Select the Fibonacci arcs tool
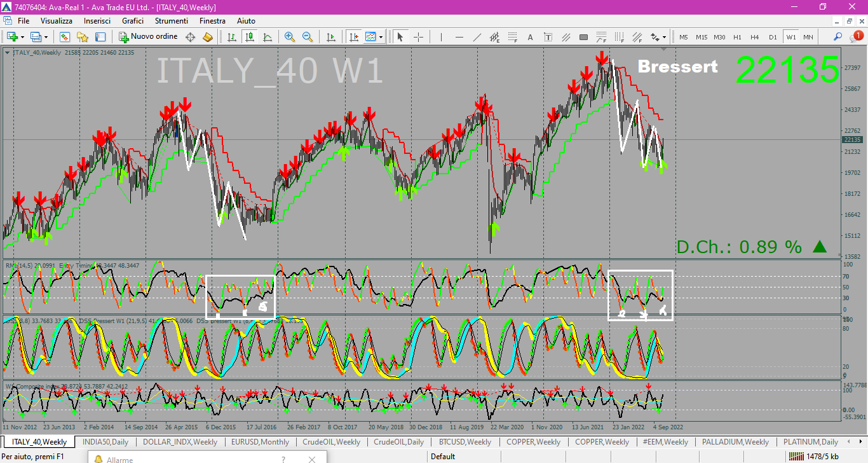 pyautogui.click(x=601, y=37)
